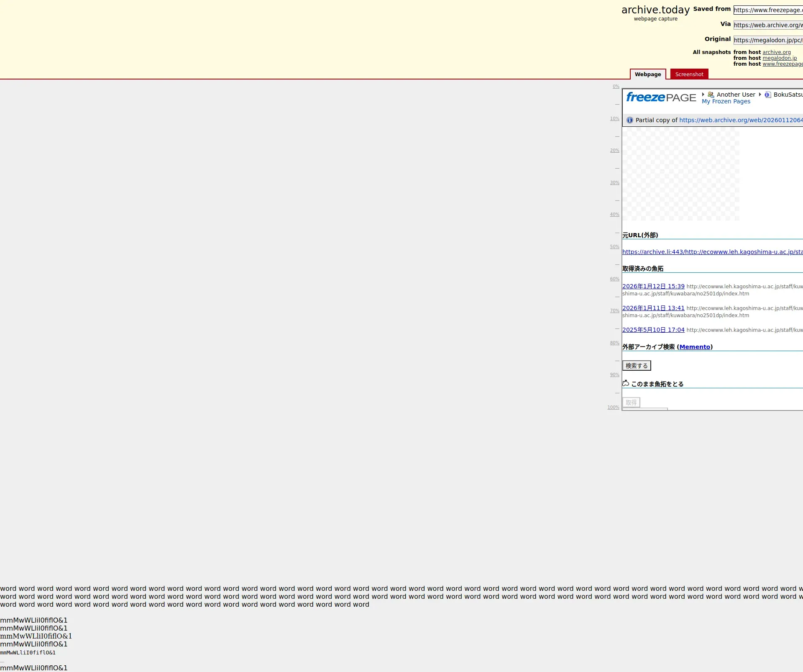Image resolution: width=803 pixels, height=672 pixels.
Task: Click the BokuSatsu info document icon
Action: pyautogui.click(x=767, y=95)
